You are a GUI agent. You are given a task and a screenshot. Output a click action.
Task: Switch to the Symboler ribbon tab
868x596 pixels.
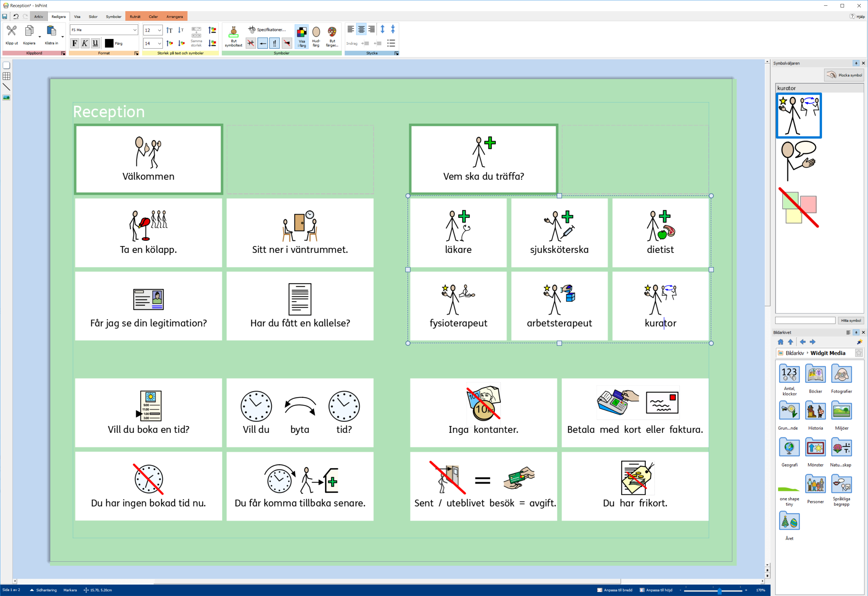[x=113, y=17]
